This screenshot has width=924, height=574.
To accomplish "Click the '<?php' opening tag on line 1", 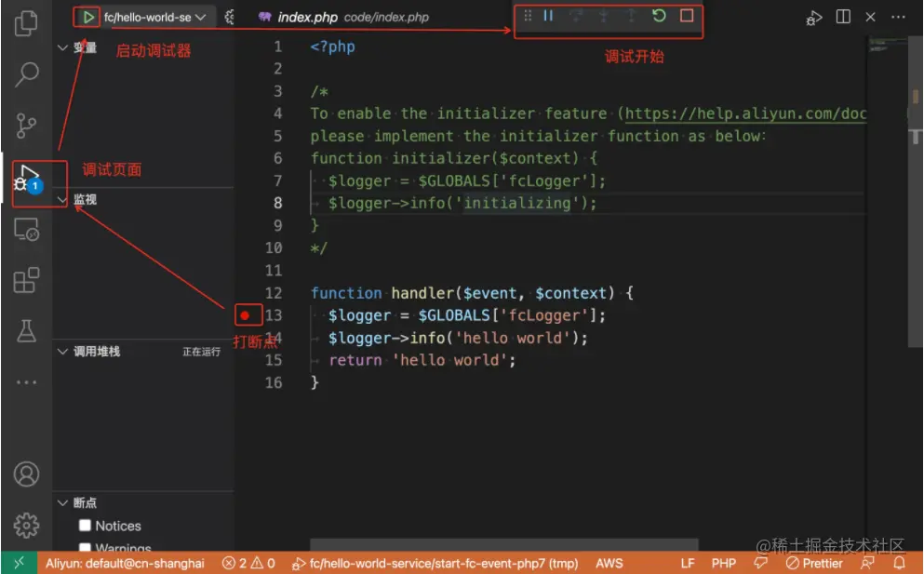I will [332, 47].
